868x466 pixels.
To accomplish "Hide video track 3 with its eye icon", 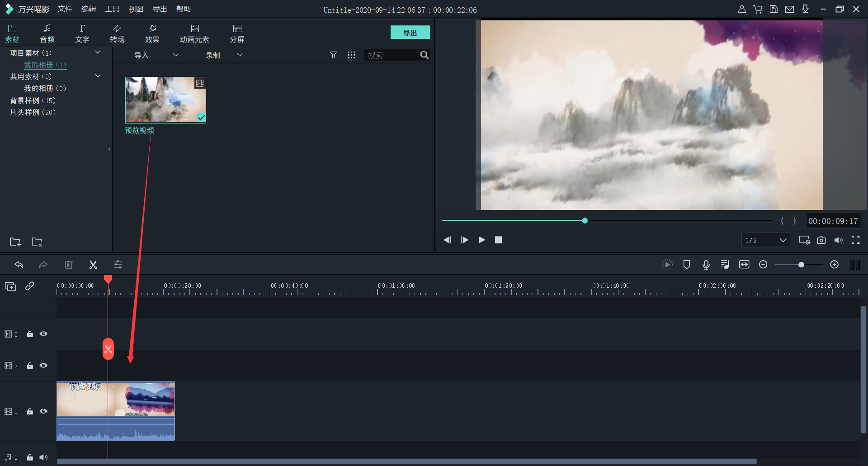I will 43,334.
